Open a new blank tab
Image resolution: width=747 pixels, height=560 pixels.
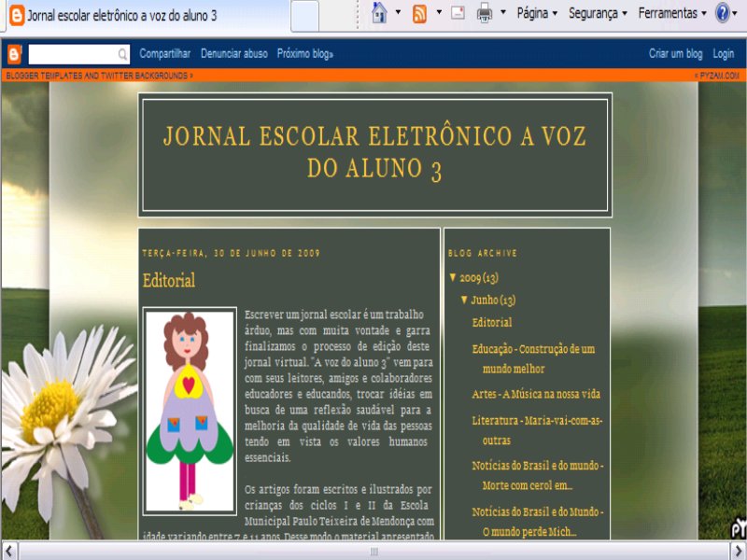point(305,16)
